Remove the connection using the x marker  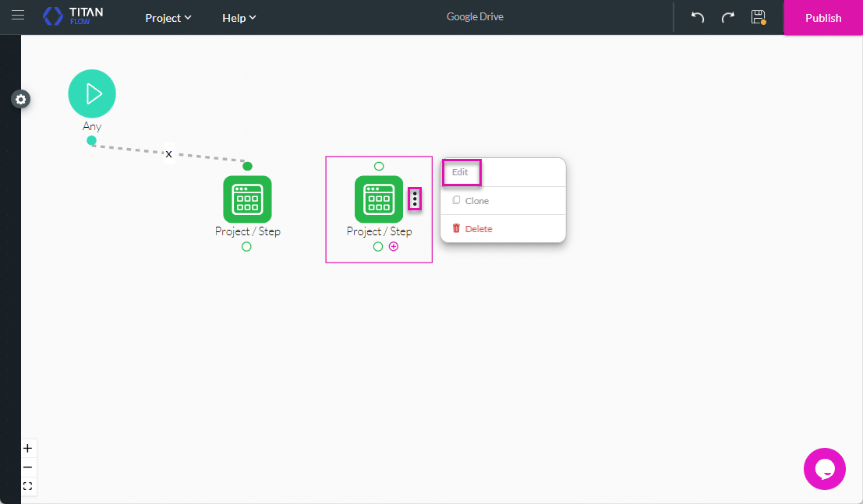[168, 154]
